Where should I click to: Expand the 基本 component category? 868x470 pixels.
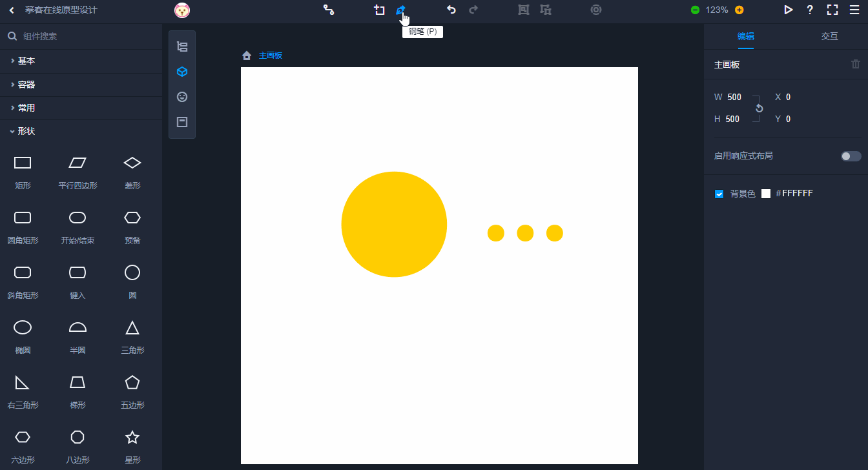[x=26, y=61]
